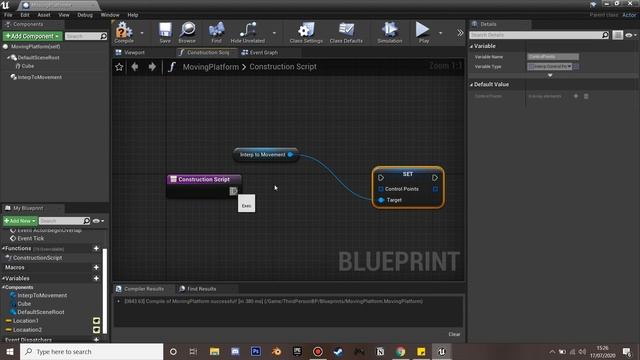640x360 pixels.
Task: Toggle Location1 variable visibility eye
Action: tap(96, 321)
